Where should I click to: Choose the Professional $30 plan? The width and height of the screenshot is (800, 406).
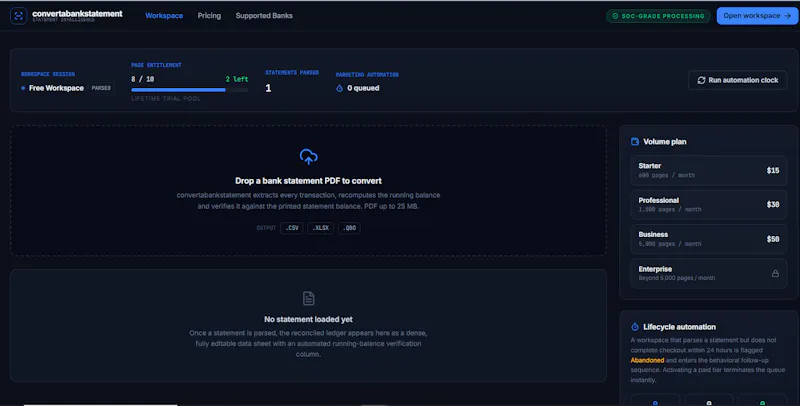tap(709, 205)
